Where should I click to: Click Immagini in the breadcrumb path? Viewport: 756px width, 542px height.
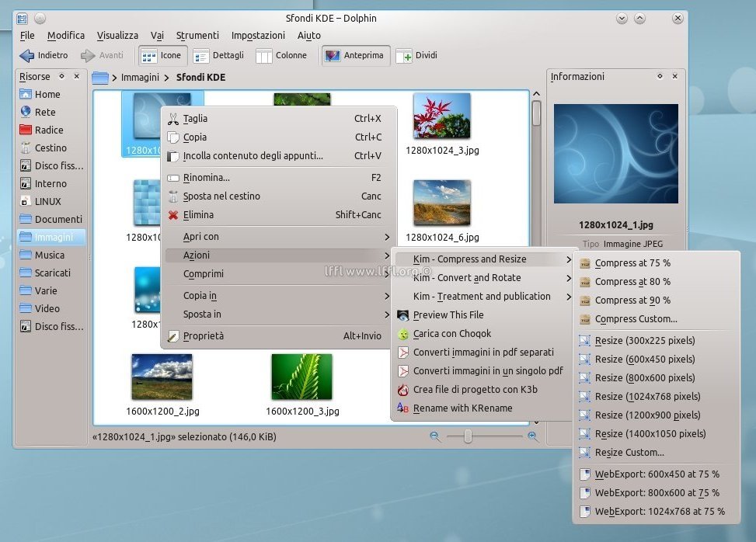tap(140, 78)
